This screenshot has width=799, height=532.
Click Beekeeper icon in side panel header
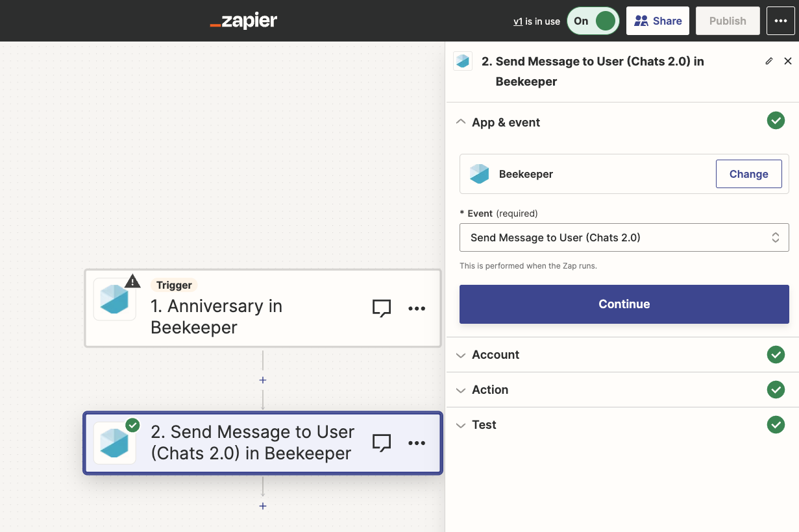(x=463, y=61)
